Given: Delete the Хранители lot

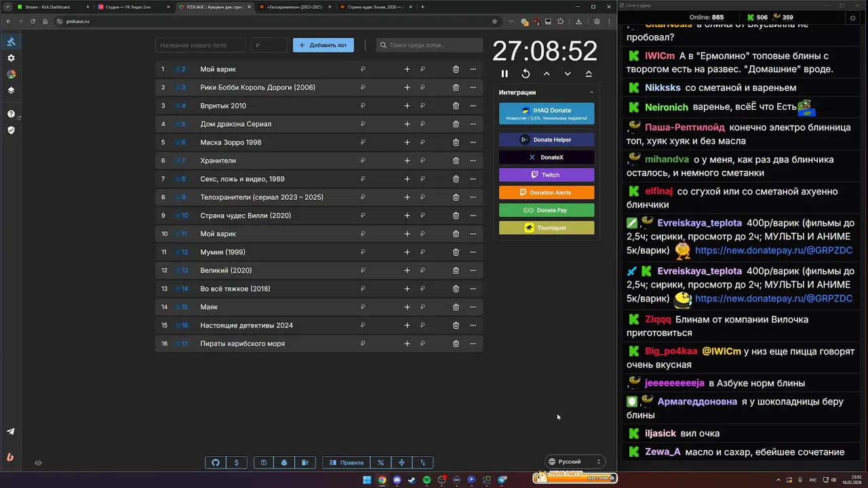Looking at the screenshot, I should (x=456, y=161).
